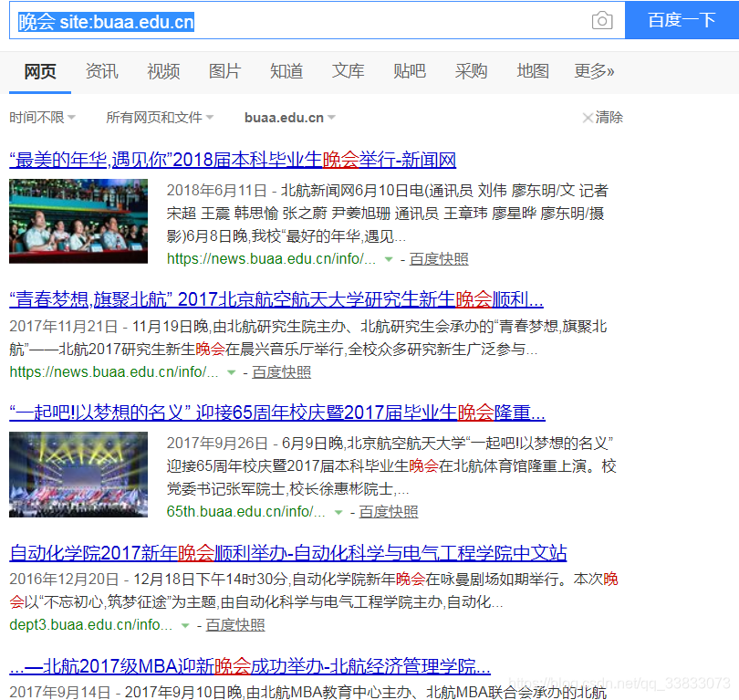Open the 所有网页和文件 filter dropdown
Screen dimensions: 739x700
(160, 117)
